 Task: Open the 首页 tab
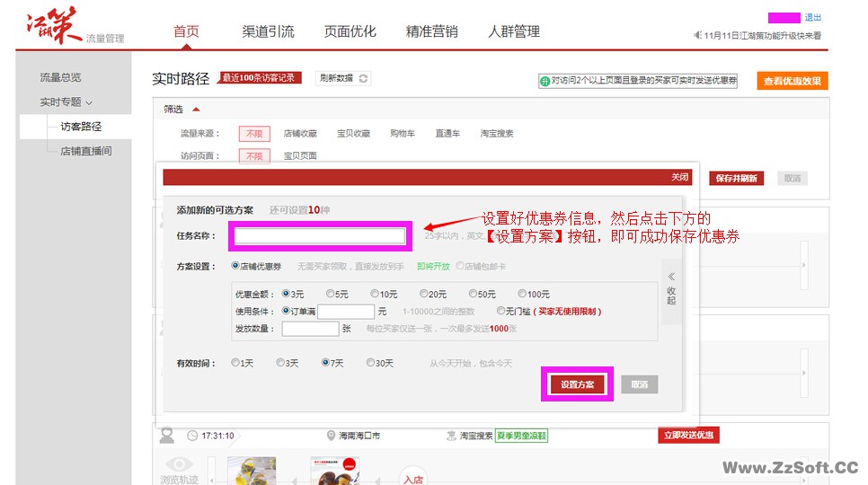[x=186, y=31]
